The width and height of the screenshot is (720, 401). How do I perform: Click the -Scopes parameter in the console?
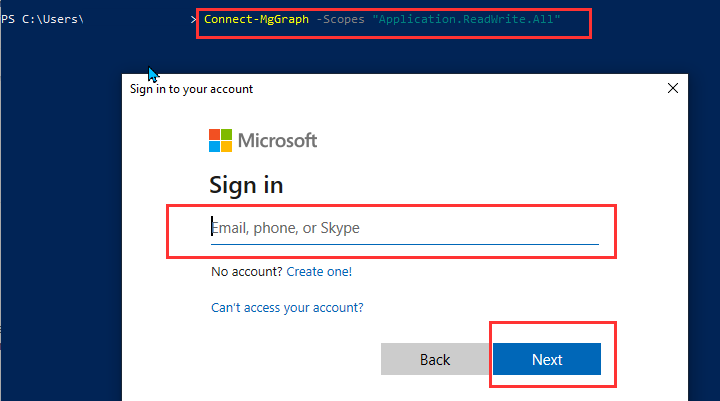click(x=340, y=19)
